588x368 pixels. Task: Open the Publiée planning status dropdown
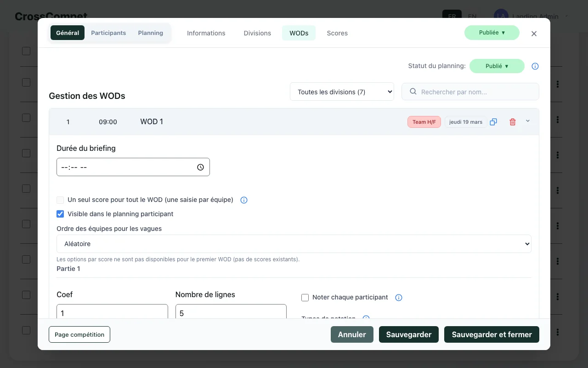(497, 66)
